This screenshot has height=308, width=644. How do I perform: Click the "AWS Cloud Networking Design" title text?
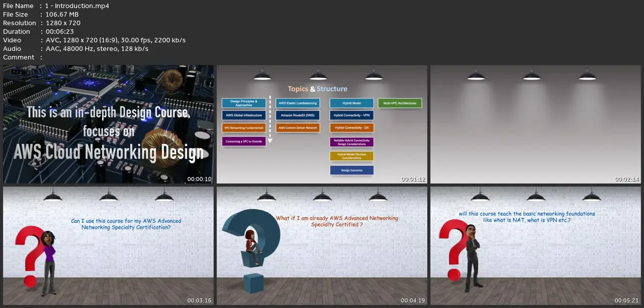coord(108,152)
